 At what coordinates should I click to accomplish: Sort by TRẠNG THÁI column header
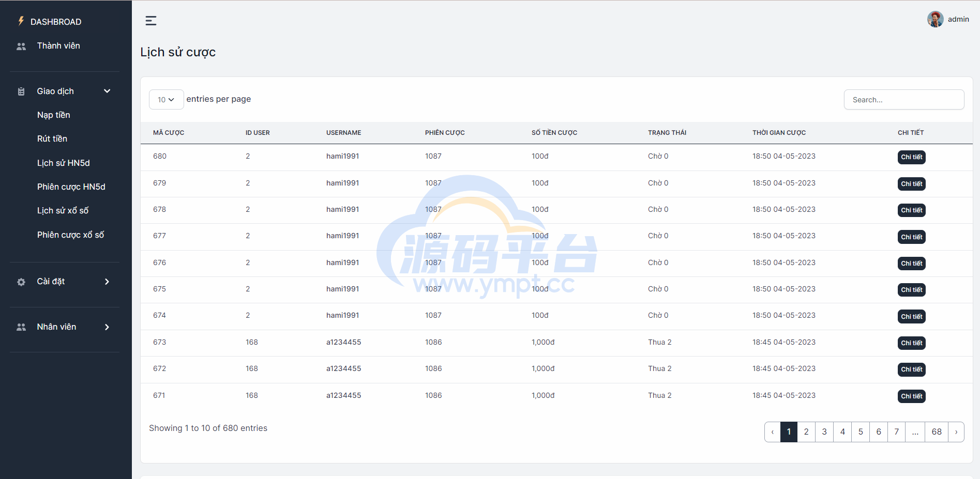click(x=667, y=133)
